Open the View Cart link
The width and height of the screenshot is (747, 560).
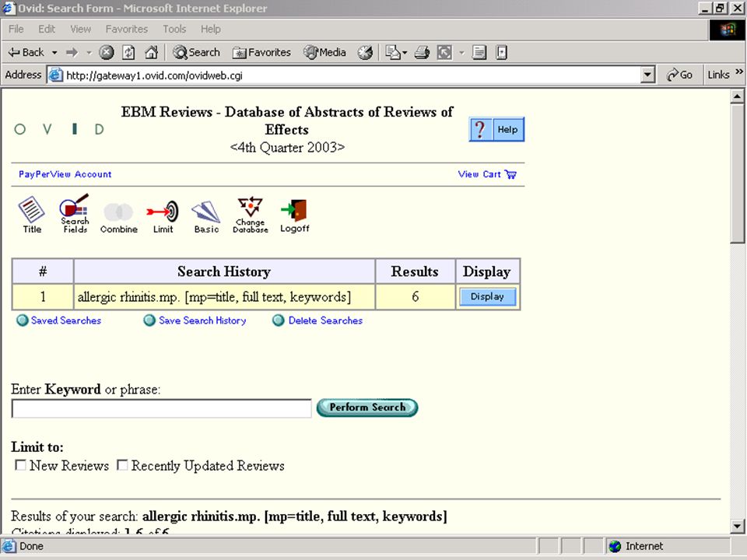click(x=479, y=174)
